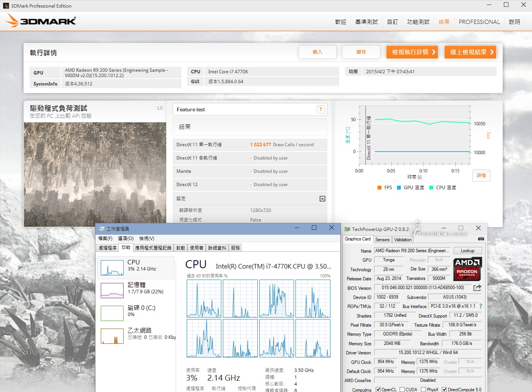Screen dimensions: 532x392
Task: Click the Driver Version value in GPU-Z
Action: coord(428,352)
